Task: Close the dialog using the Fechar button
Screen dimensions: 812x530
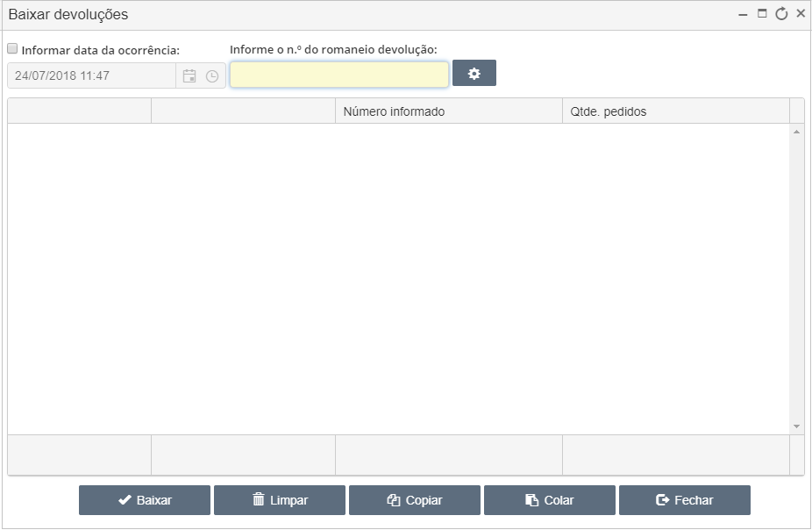Action: point(685,500)
